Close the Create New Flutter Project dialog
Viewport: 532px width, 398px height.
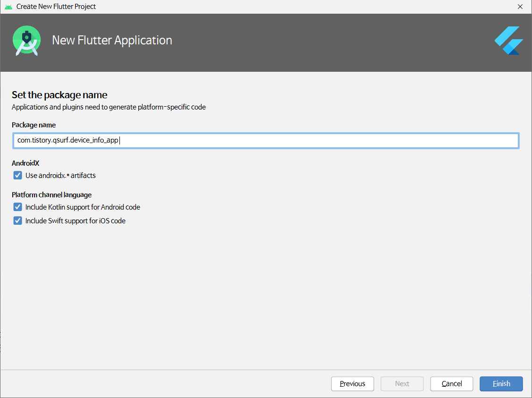point(520,7)
